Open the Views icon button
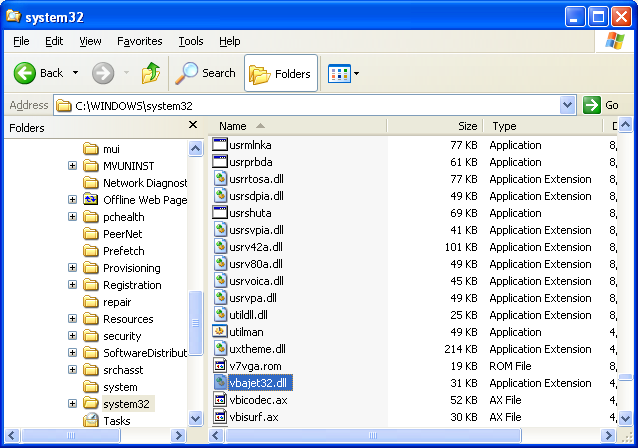Image resolution: width=638 pixels, height=448 pixels. [x=339, y=73]
